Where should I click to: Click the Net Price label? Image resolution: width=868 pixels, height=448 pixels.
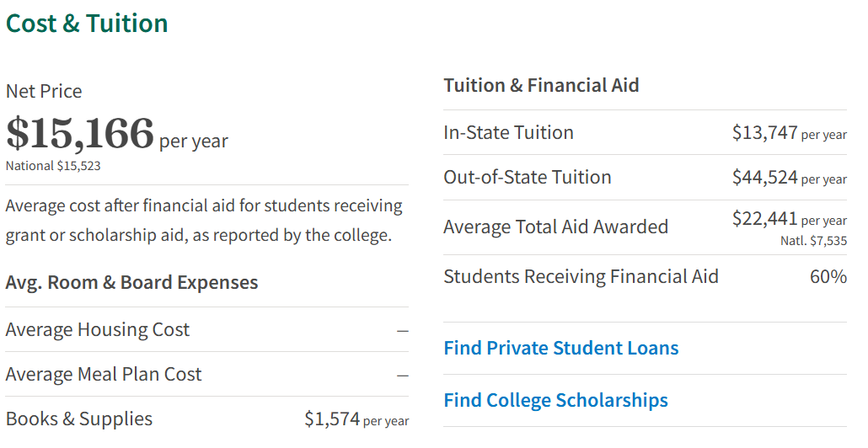coord(44,92)
